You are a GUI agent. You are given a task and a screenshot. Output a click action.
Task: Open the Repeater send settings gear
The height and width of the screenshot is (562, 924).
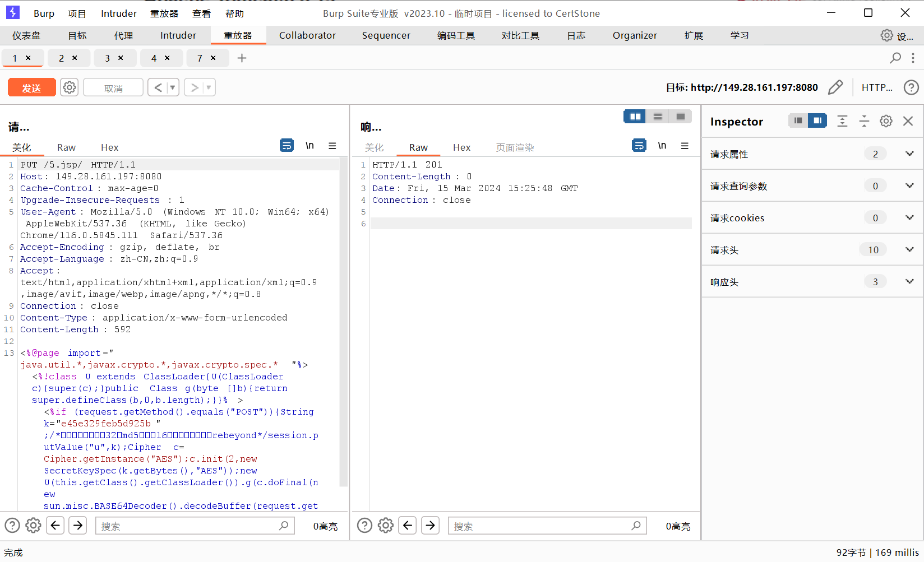[x=70, y=87]
